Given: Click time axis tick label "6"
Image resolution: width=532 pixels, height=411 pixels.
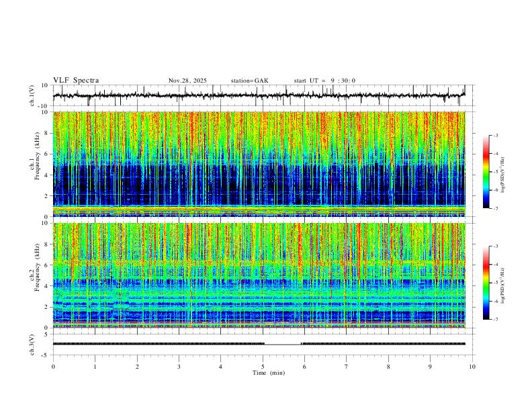Looking at the screenshot, I should point(304,367).
